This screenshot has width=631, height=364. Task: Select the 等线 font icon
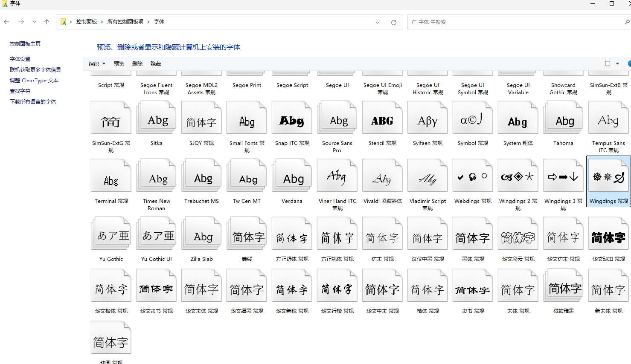[247, 234]
